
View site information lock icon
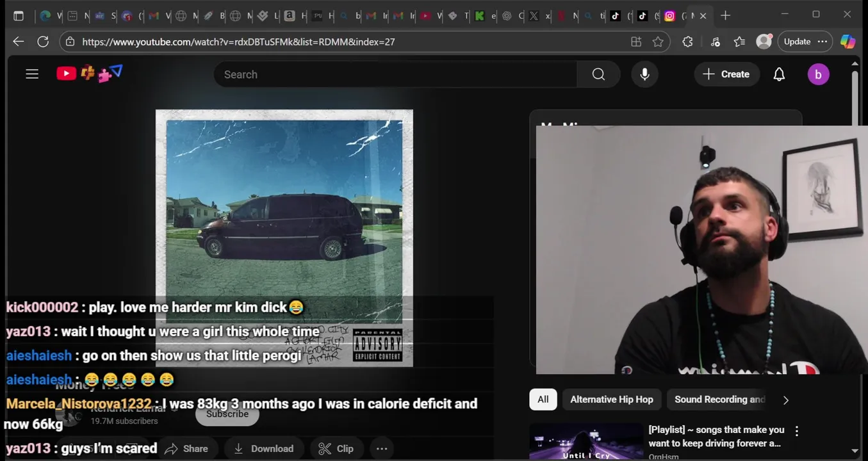pyautogui.click(x=70, y=42)
